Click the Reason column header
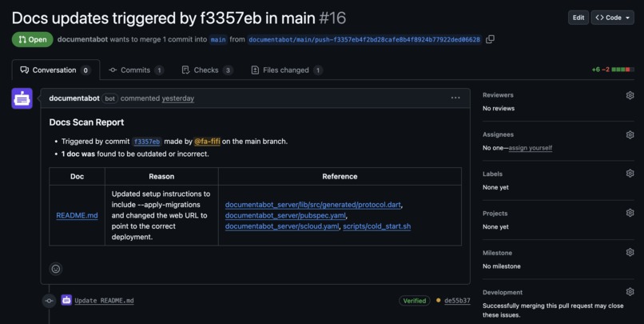The image size is (644, 324). point(161,176)
